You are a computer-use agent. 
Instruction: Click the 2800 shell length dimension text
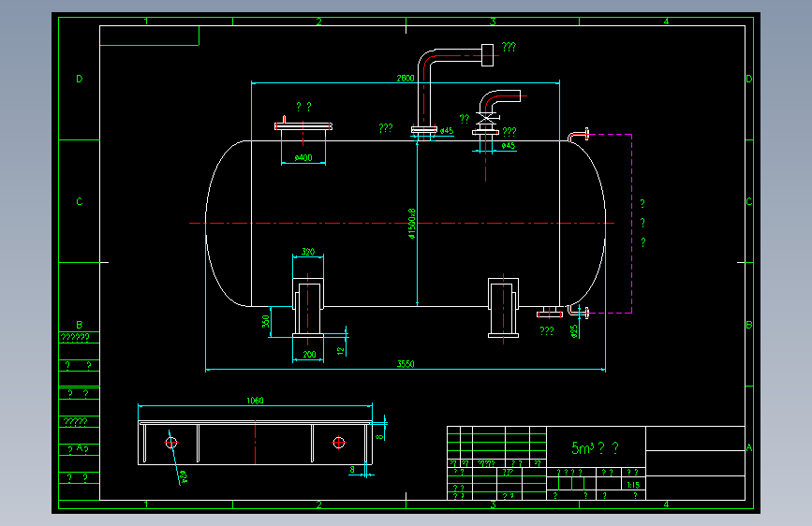[x=406, y=79]
